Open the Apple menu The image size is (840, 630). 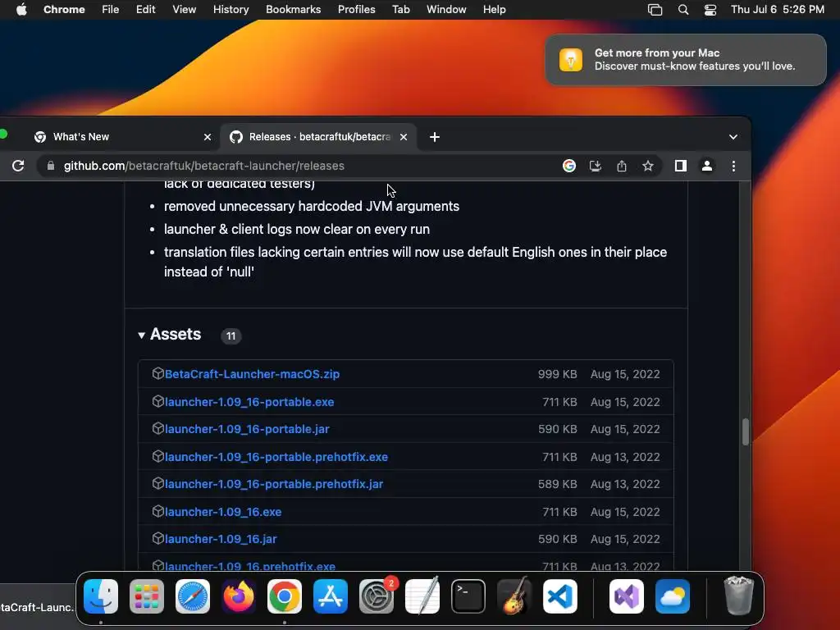(21, 10)
